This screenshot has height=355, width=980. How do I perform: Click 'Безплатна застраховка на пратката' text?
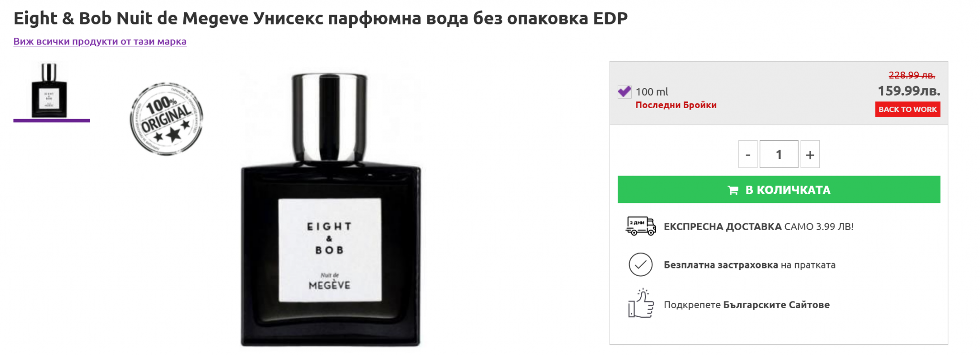click(749, 265)
